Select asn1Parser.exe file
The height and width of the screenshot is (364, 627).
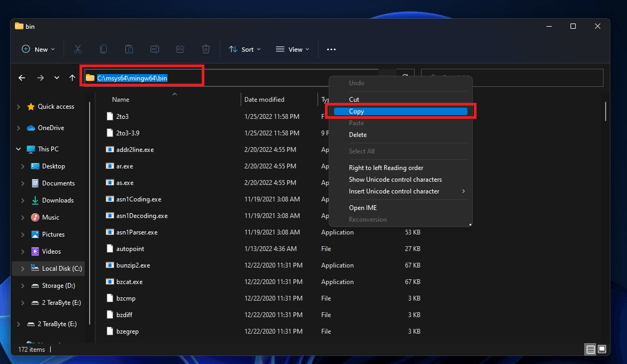click(137, 232)
